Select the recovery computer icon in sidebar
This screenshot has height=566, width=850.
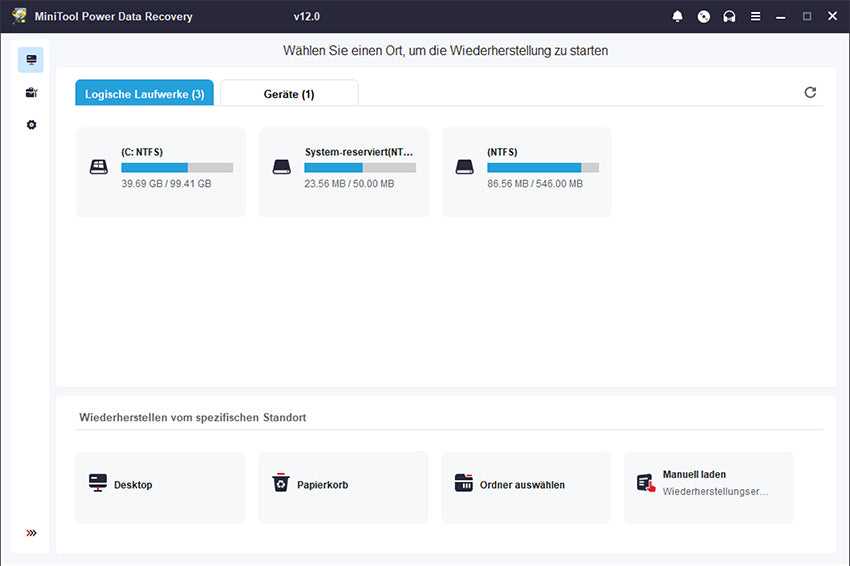(x=31, y=60)
